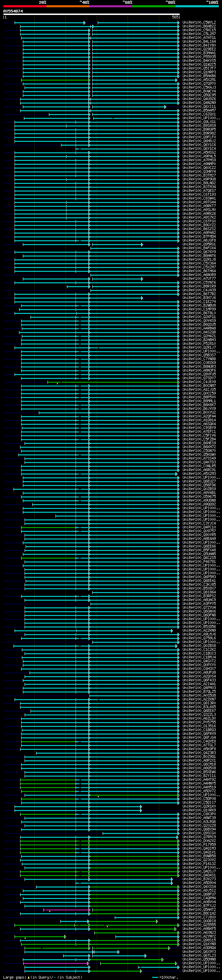The height and width of the screenshot is (980, 222).
Task: Click hit label UniRef100_B6HES9
Action: 199,443
